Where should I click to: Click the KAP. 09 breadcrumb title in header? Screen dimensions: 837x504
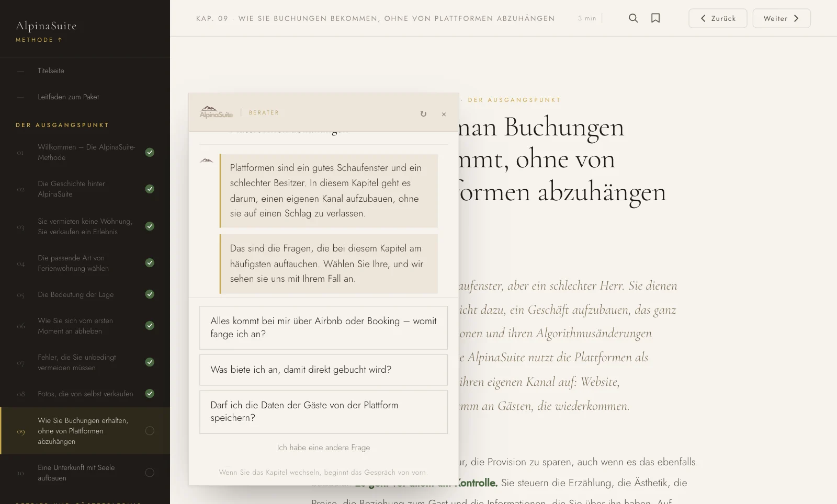pos(375,18)
